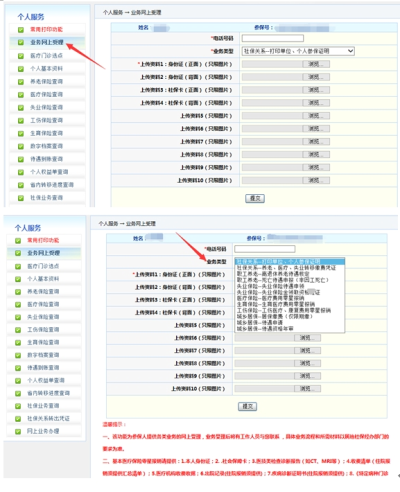Open the closed 业务类型 dropdown showing 社保关系--打印单位
This screenshot has width=400, height=492.
pyautogui.click(x=298, y=51)
